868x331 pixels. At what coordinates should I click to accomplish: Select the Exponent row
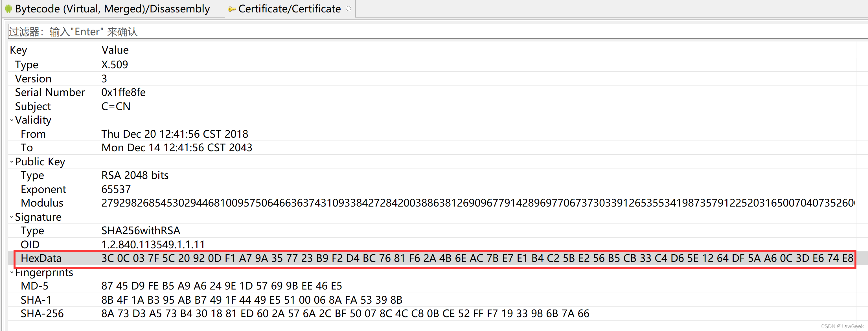tap(432, 189)
